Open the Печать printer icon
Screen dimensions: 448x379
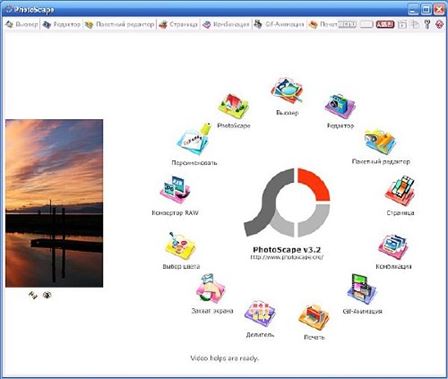[x=314, y=317]
